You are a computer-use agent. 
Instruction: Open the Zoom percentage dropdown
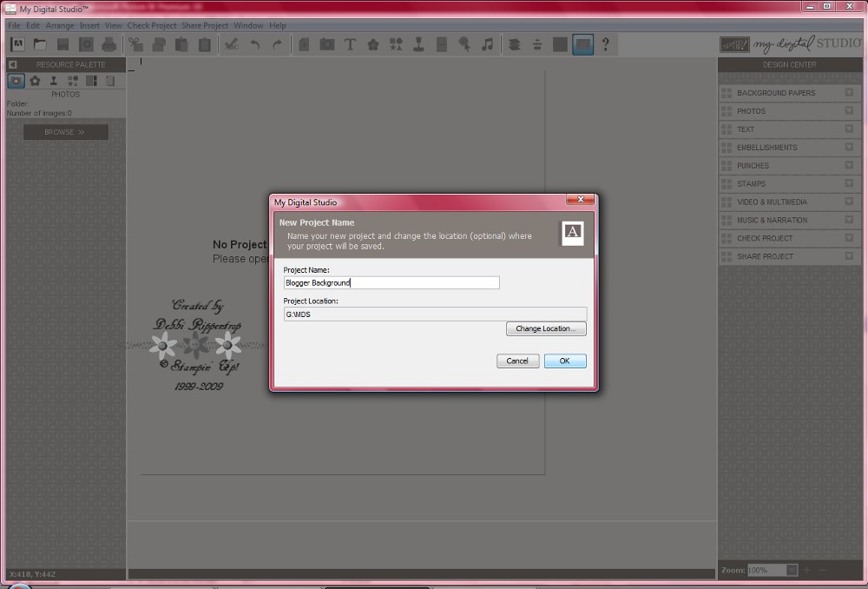coord(792,570)
